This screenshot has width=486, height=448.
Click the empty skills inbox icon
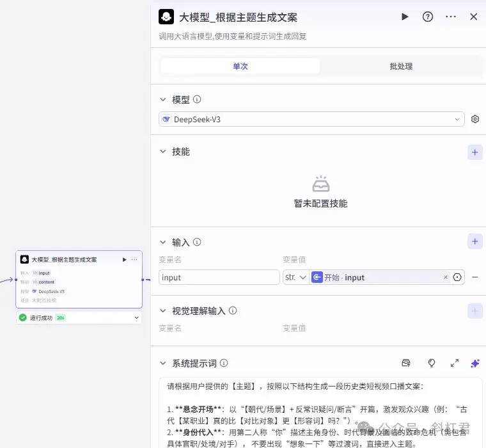click(321, 184)
